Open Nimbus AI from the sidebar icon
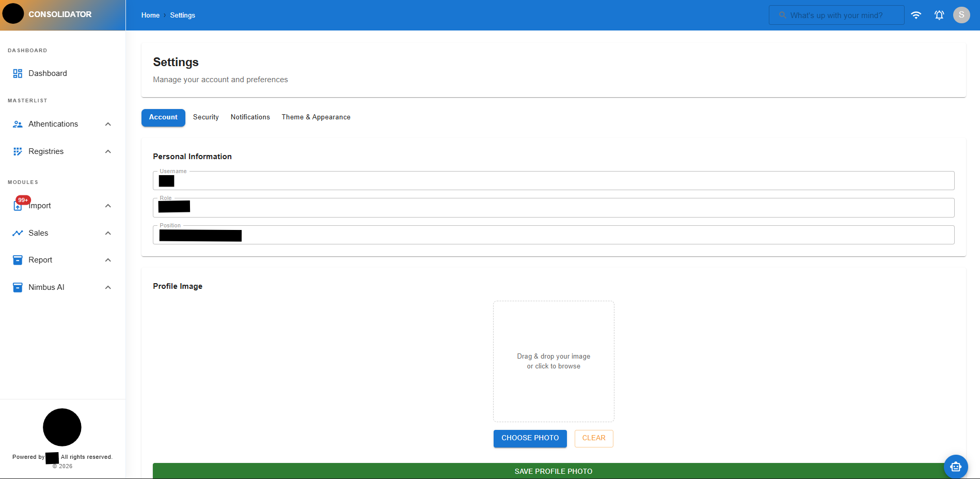Image resolution: width=980 pixels, height=479 pixels. click(x=17, y=287)
